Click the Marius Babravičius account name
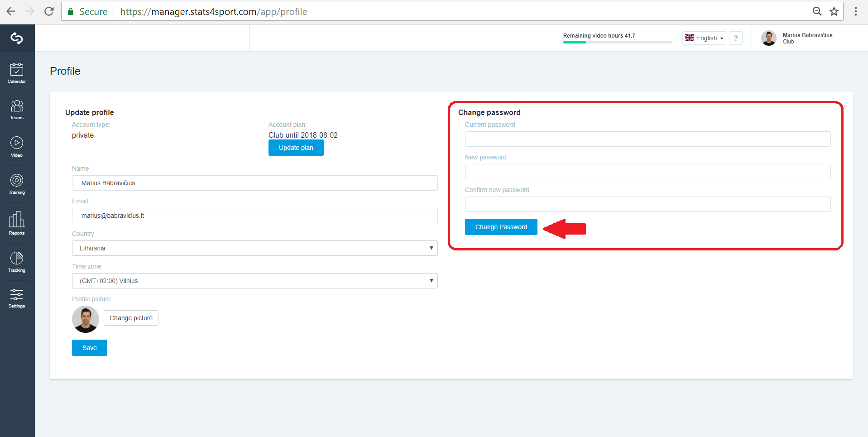This screenshot has height=437, width=868. coord(808,35)
